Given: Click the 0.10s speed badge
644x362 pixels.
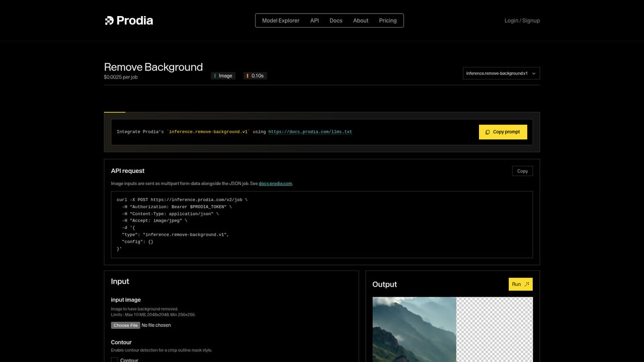Looking at the screenshot, I should tap(255, 76).
